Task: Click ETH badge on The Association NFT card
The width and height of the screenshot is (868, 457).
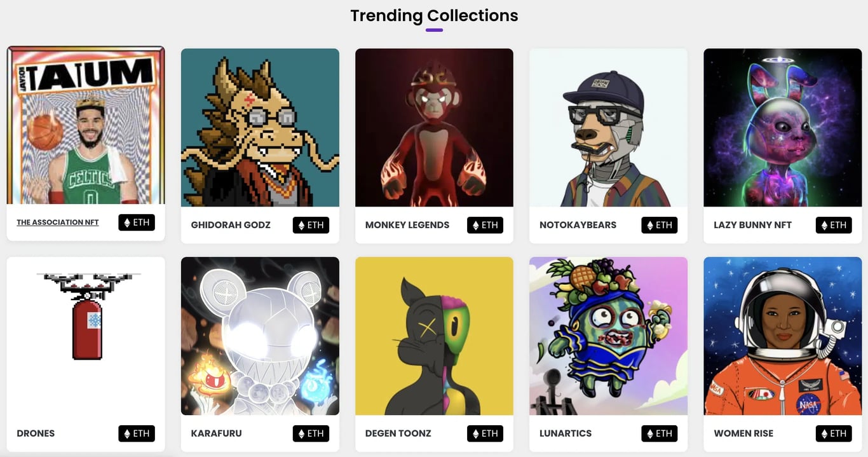Action: pos(137,222)
